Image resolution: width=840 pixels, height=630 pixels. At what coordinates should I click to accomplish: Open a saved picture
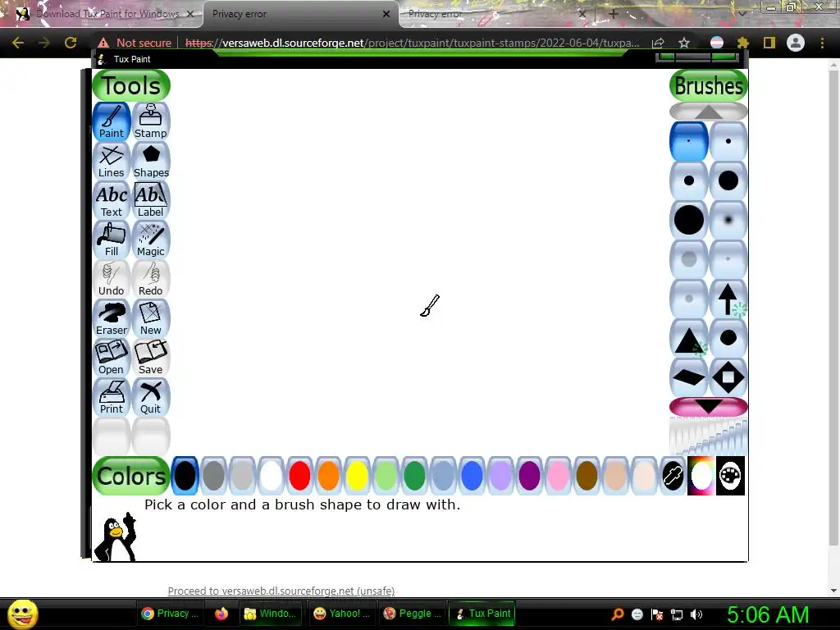coord(112,358)
